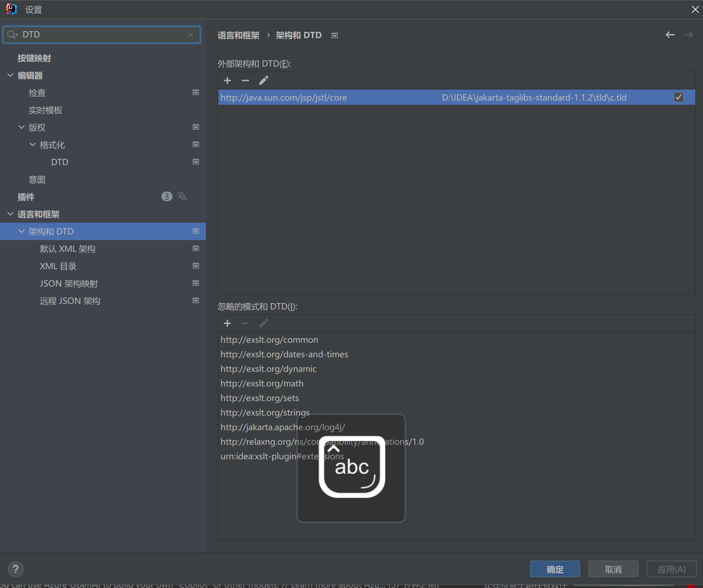Add a new ignored schema entry

(227, 323)
